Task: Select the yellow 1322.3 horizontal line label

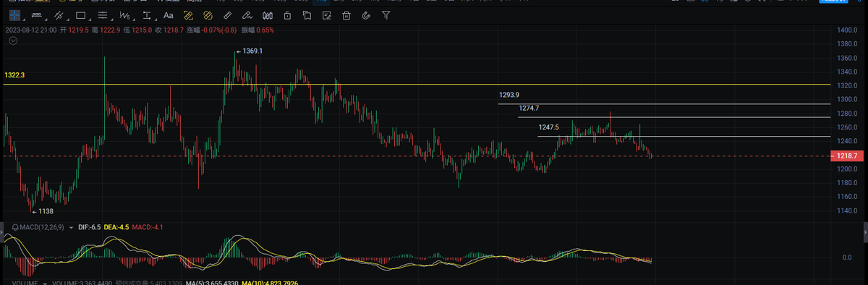Action: (14, 75)
